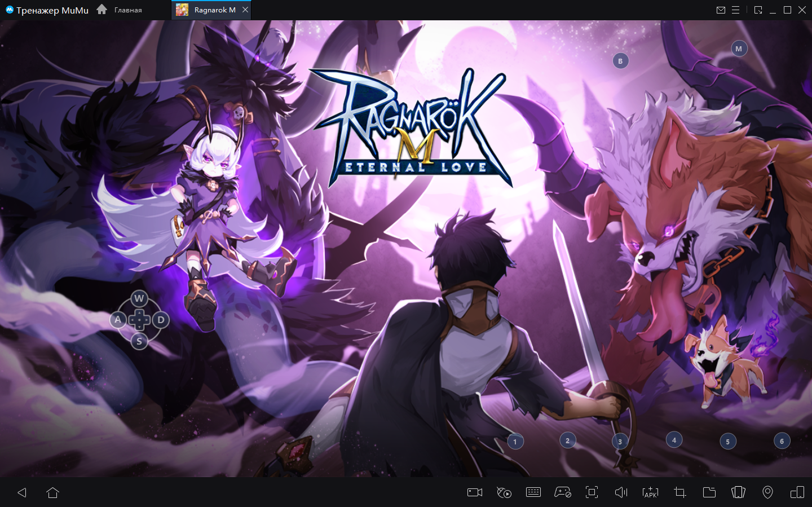Screen dimensions: 812x507
Task: Rotate the emulator screen
Action: click(738, 492)
